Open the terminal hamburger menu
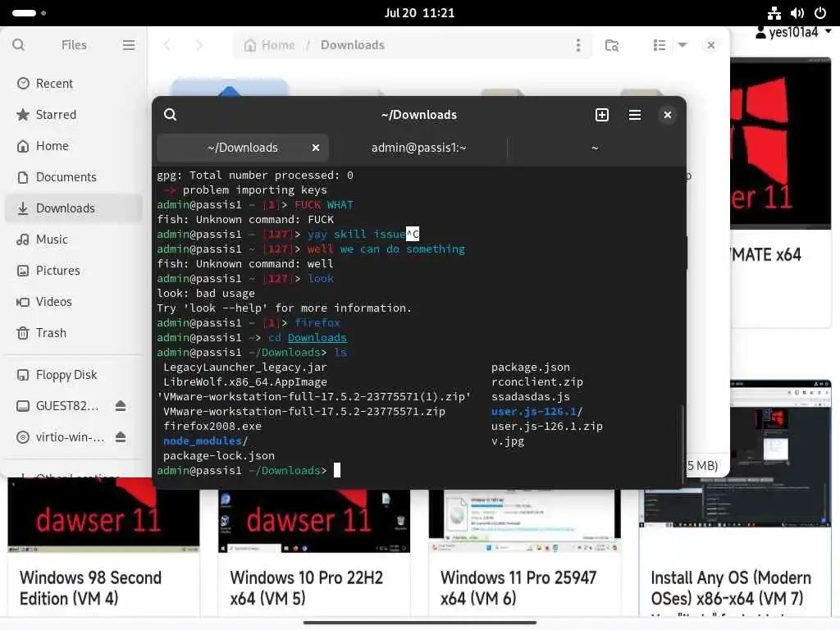This screenshot has width=840, height=630. click(635, 115)
